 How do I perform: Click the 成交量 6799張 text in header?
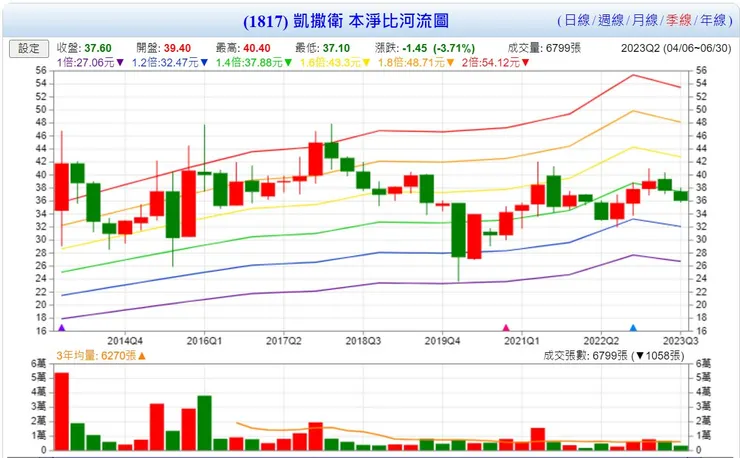pos(544,48)
